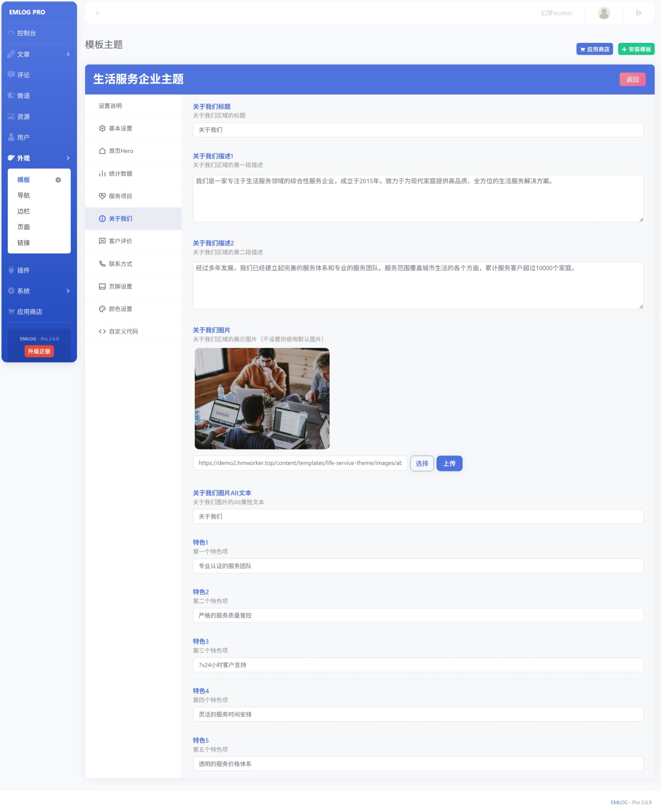
Task: Click the about-us team photo thumbnail
Action: tap(262, 398)
